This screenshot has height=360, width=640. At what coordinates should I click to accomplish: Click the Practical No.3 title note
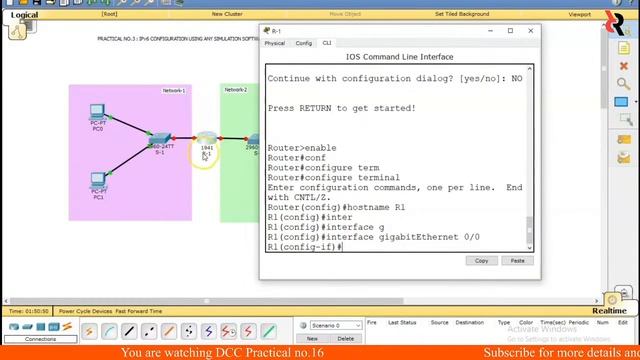(x=178, y=39)
